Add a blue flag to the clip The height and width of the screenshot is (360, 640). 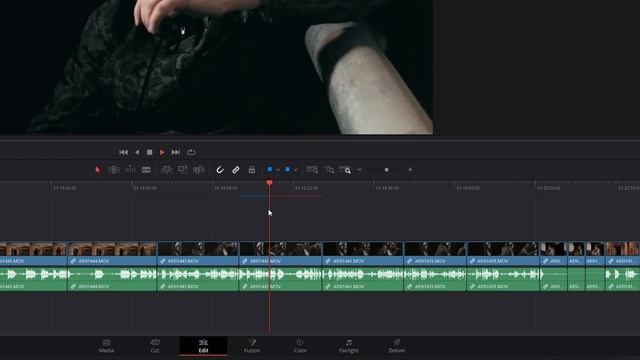pos(269,169)
